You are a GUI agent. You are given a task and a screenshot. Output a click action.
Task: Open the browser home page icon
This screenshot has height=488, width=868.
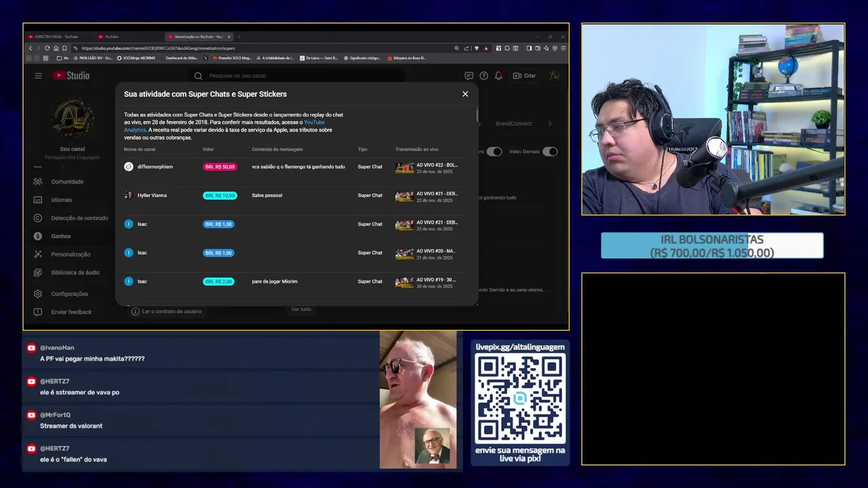click(x=56, y=48)
